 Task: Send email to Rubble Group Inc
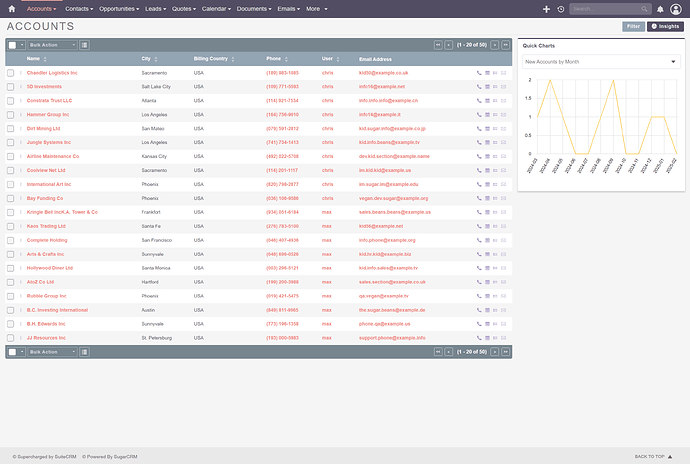[503, 296]
